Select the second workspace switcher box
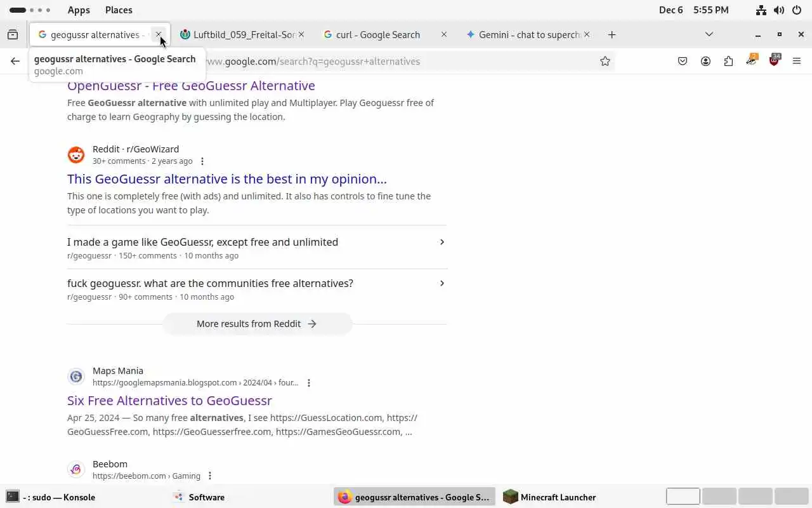Viewport: 812px width, 508px height. pyautogui.click(x=719, y=497)
